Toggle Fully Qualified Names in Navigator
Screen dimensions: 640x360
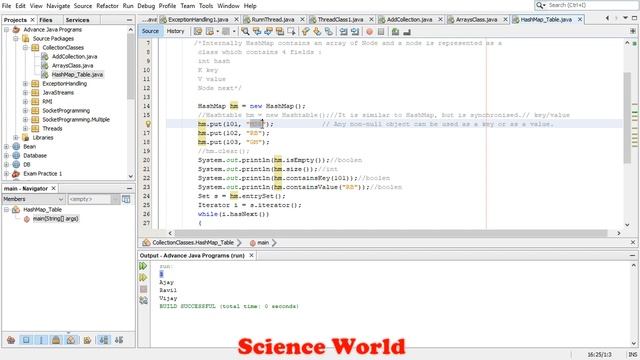(x=87, y=340)
